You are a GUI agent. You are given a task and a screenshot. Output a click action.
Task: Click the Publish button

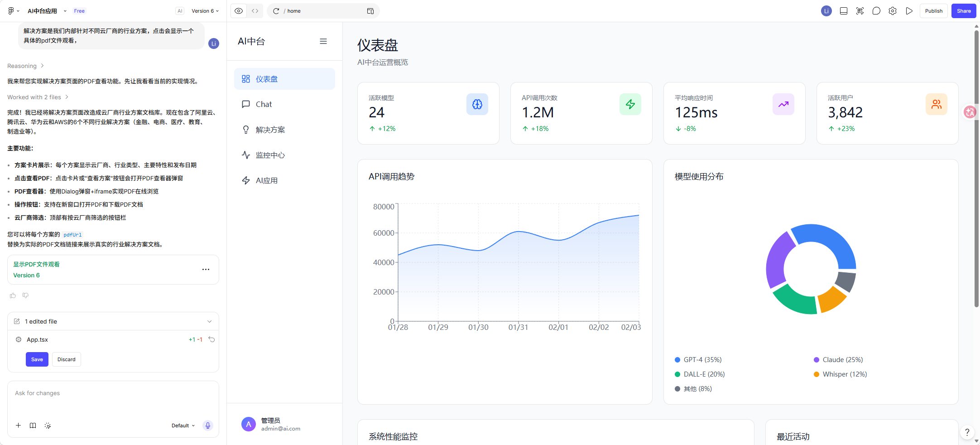933,11
